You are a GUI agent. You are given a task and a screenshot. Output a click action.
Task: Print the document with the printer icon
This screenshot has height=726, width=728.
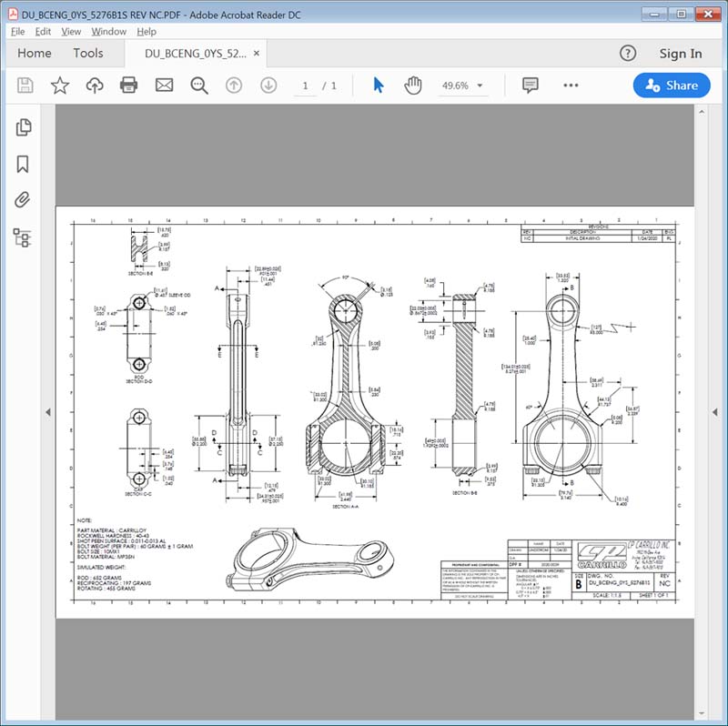129,86
